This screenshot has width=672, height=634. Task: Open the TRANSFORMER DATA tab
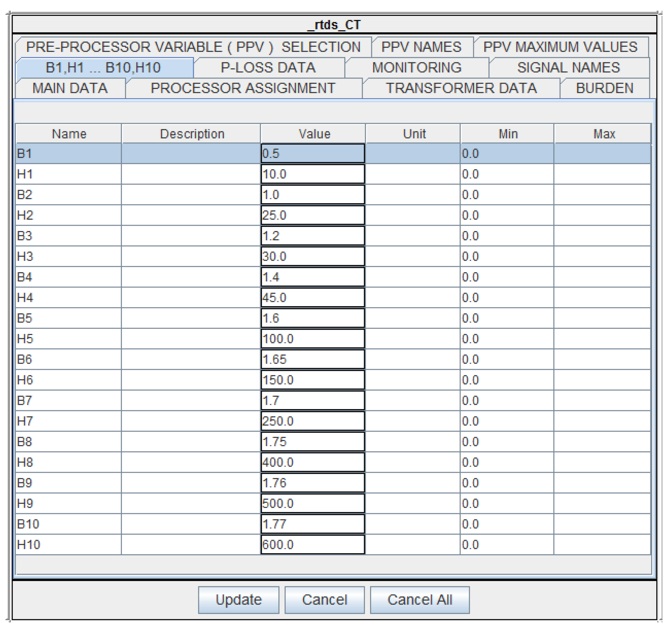click(462, 88)
